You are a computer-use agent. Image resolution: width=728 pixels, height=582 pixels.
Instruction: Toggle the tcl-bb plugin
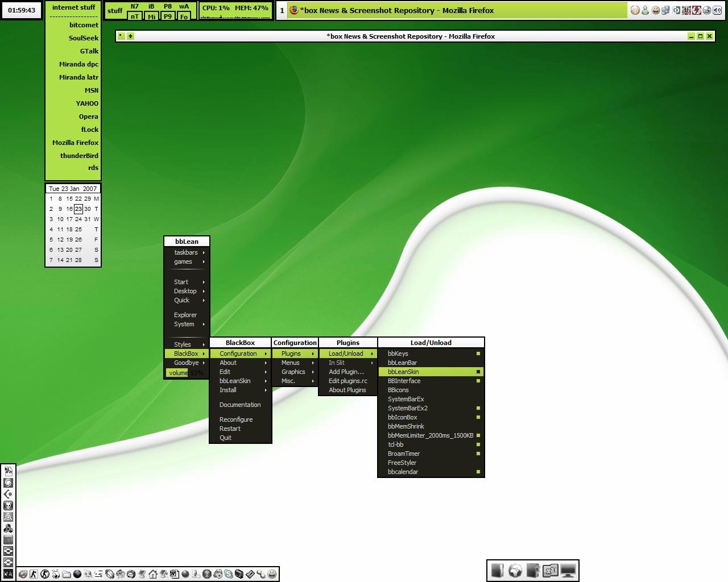(431, 444)
